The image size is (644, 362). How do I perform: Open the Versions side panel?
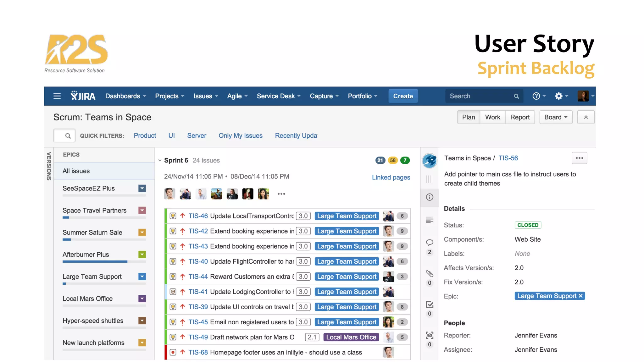49,166
